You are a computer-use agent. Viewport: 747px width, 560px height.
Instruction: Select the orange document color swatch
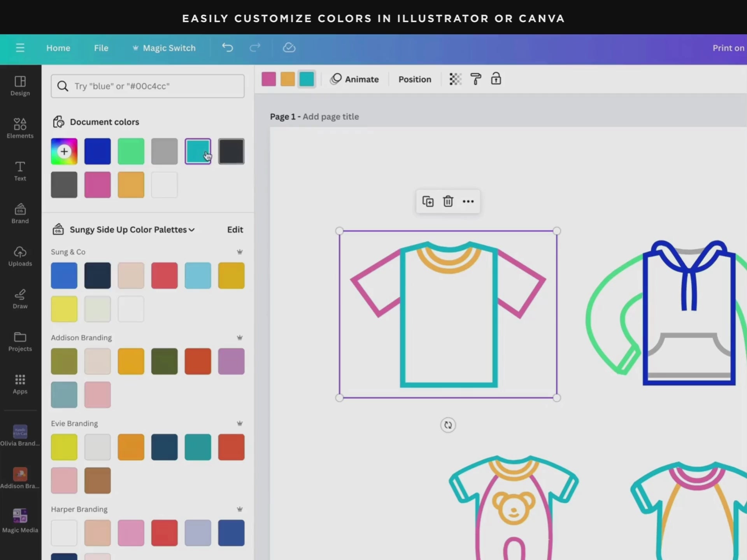click(131, 185)
